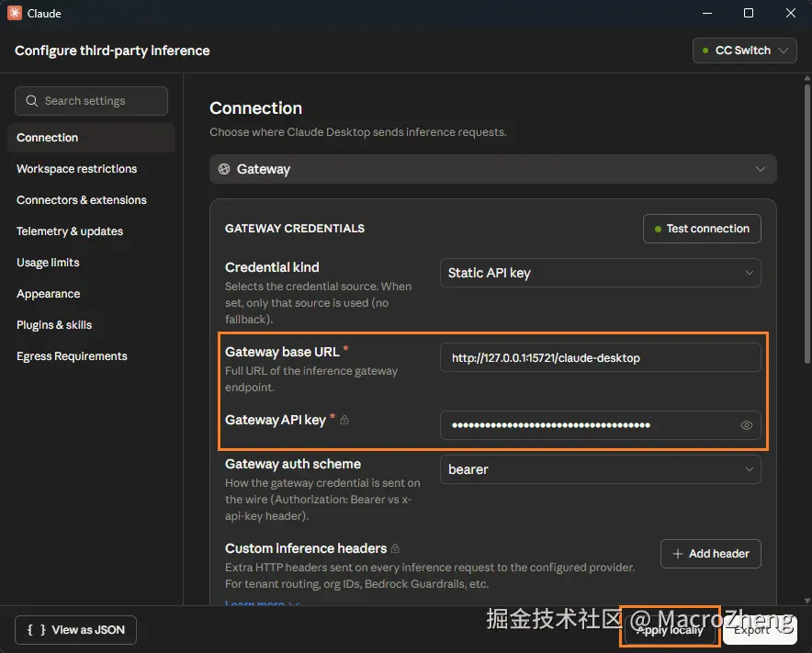812x653 pixels.
Task: Click the Test connection button
Action: coord(702,229)
